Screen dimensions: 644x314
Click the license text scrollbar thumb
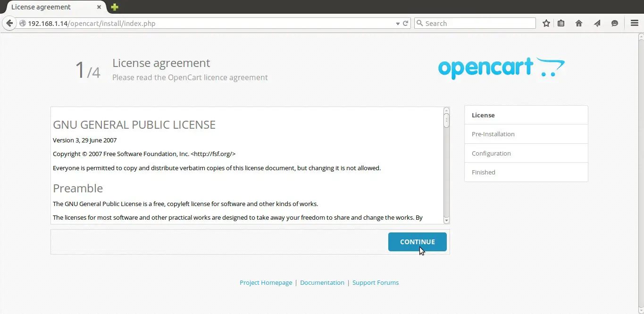pyautogui.click(x=446, y=121)
